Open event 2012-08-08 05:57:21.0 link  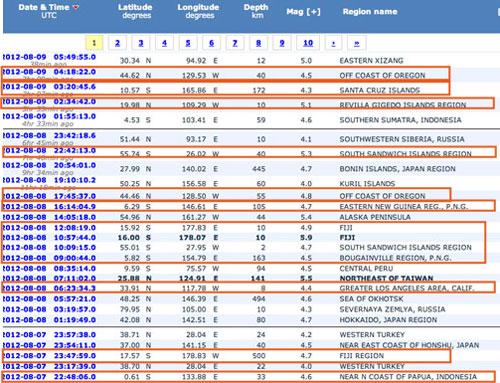click(x=49, y=299)
